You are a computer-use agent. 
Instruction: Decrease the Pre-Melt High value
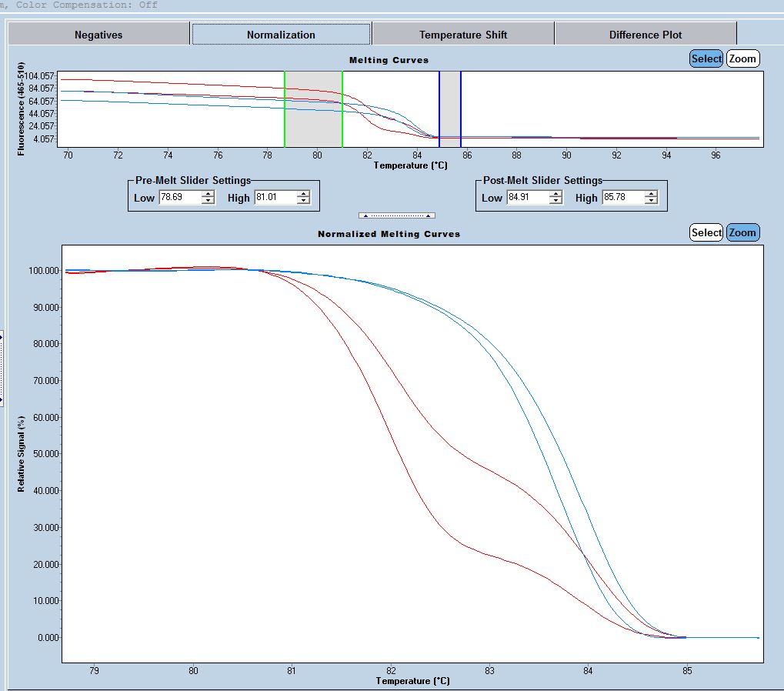click(303, 201)
